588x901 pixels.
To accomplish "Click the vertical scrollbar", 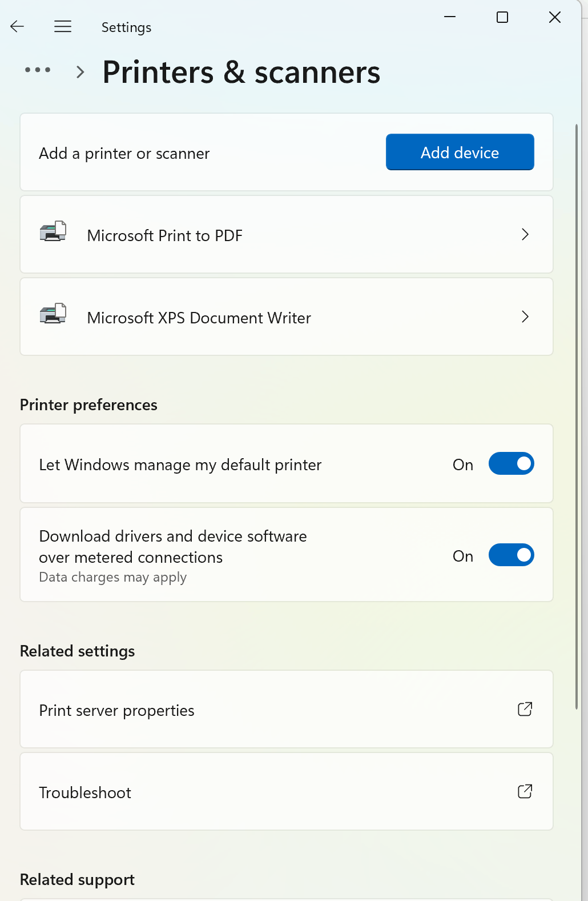I will (577, 417).
